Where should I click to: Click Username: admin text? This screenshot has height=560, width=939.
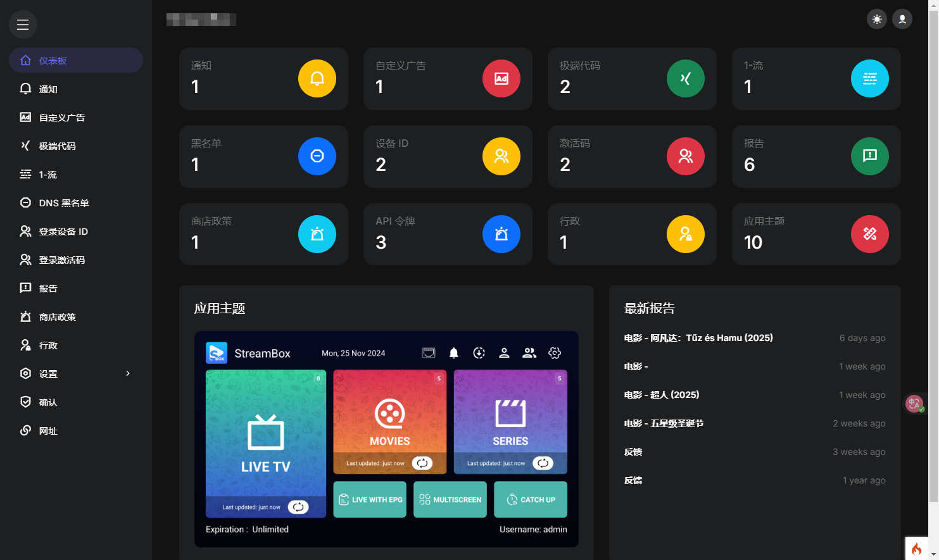pyautogui.click(x=533, y=529)
